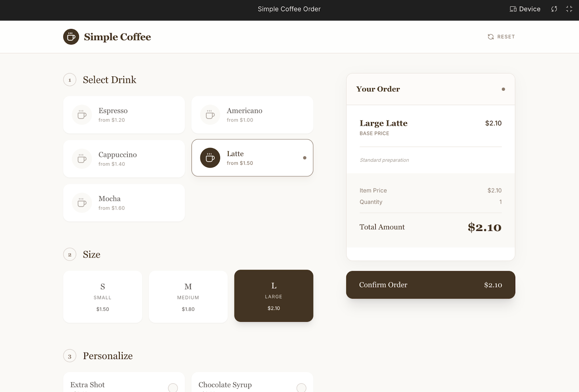Select Small size for $1.50
The height and width of the screenshot is (392, 579).
click(103, 297)
